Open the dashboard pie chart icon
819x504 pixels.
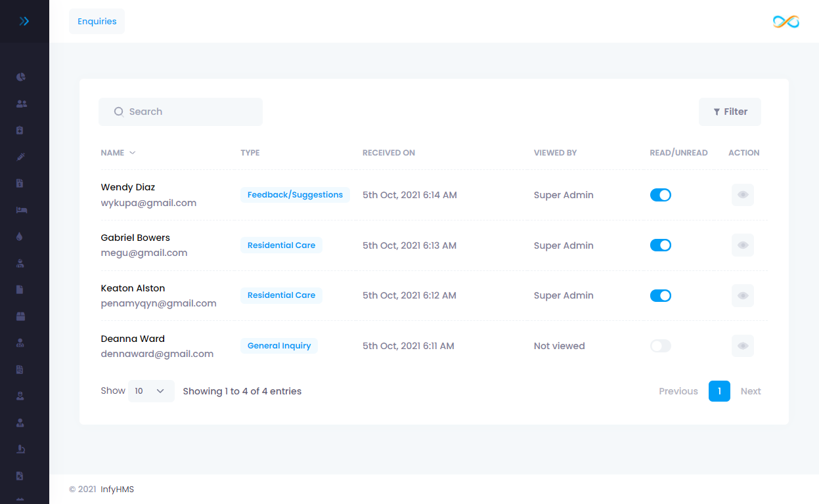(x=21, y=77)
